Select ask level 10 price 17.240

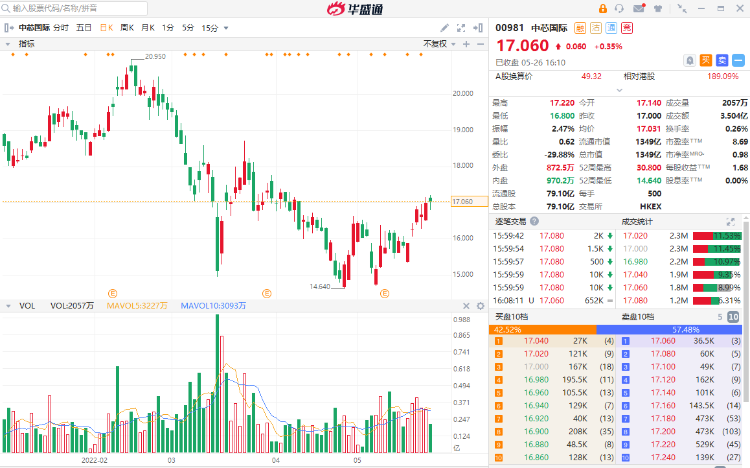[663, 457]
